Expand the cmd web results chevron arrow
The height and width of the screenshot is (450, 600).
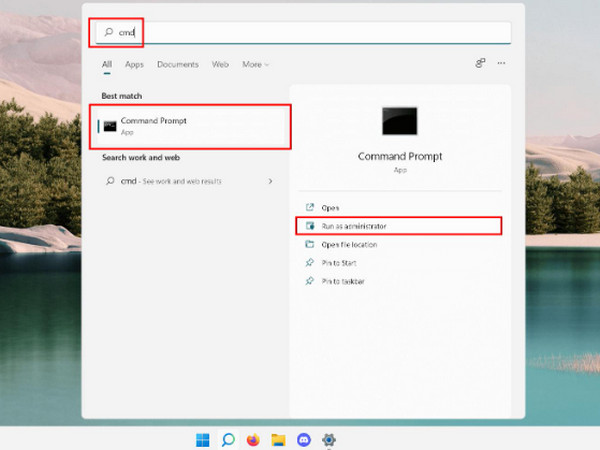pos(271,181)
